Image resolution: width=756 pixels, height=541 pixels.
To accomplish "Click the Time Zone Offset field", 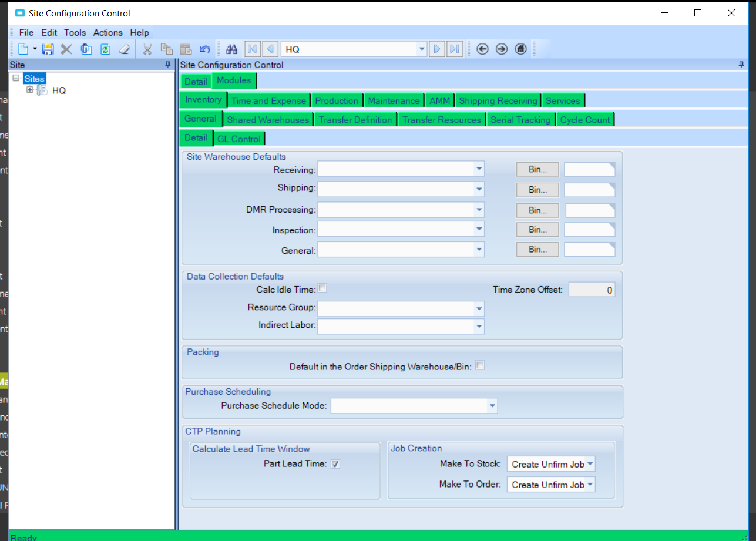I will click(x=592, y=290).
